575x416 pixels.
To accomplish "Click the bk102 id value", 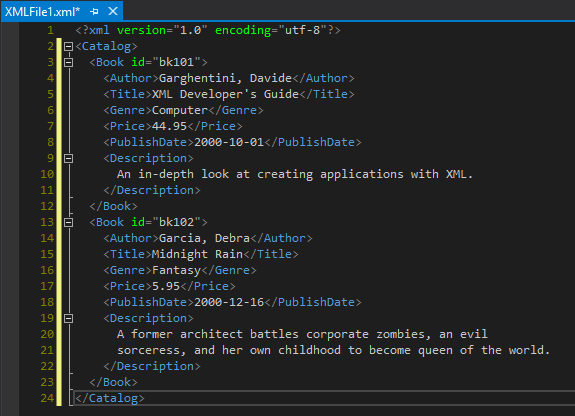I will (x=176, y=222).
